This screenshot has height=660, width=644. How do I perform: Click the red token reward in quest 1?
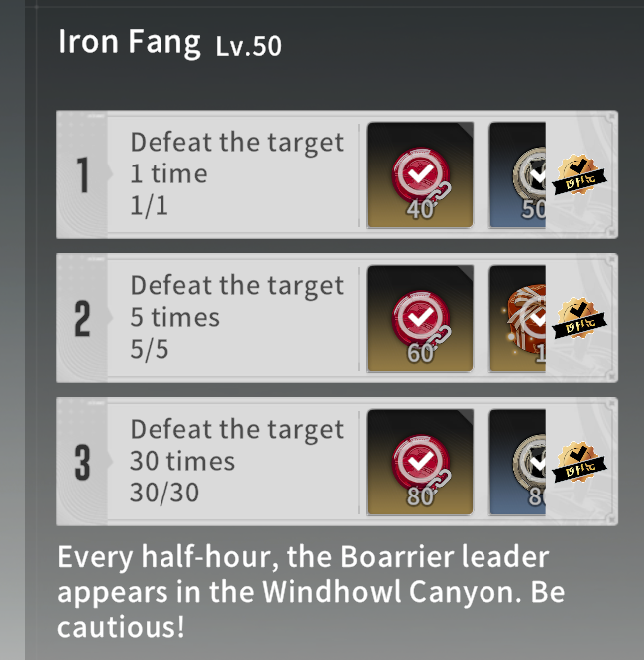pyautogui.click(x=420, y=175)
